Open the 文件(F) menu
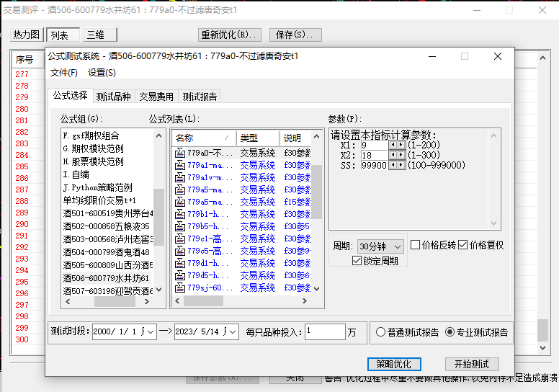 64,73
